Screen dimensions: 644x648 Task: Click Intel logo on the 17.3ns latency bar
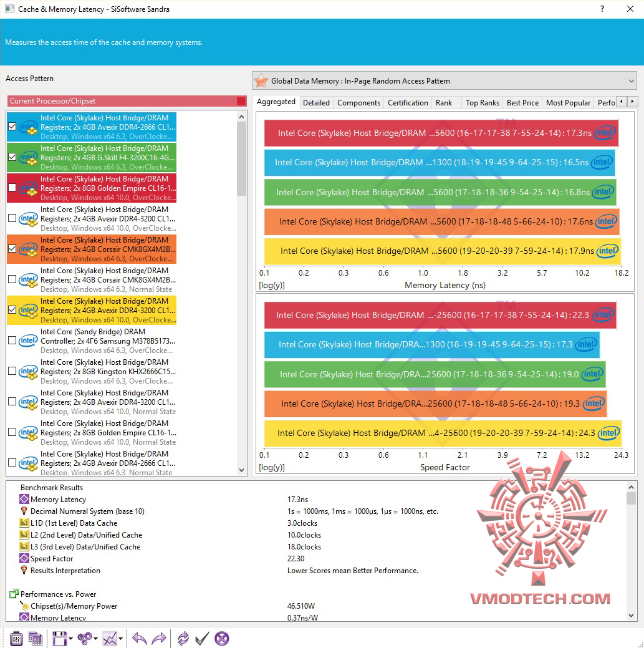coord(605,133)
